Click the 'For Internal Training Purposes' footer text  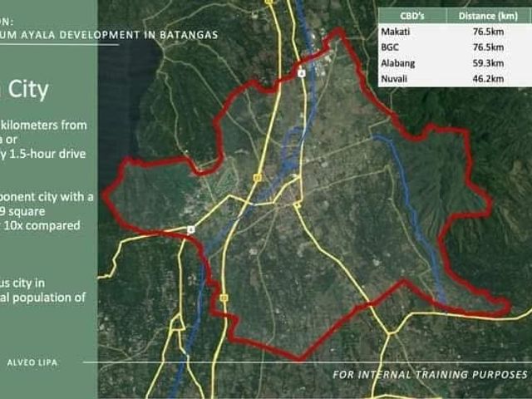point(430,375)
